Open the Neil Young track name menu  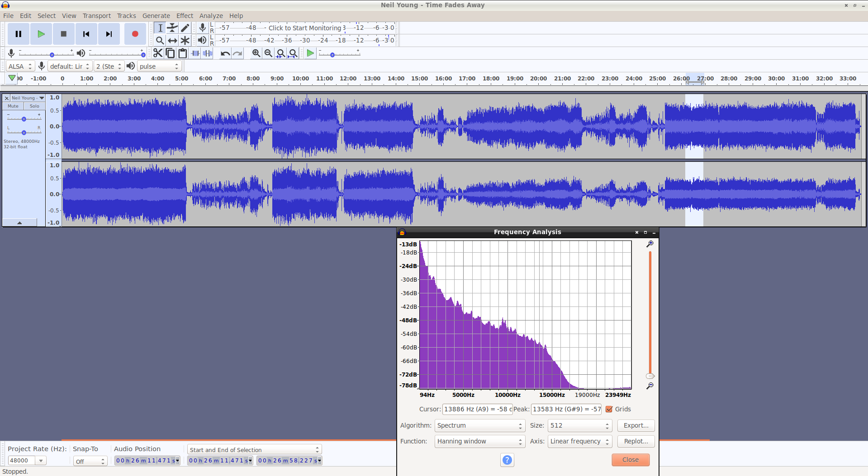click(28, 98)
